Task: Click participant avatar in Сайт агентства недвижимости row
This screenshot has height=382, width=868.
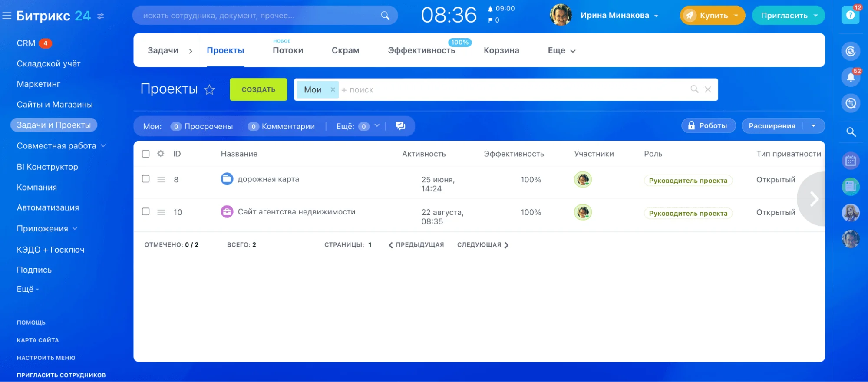Action: [583, 212]
